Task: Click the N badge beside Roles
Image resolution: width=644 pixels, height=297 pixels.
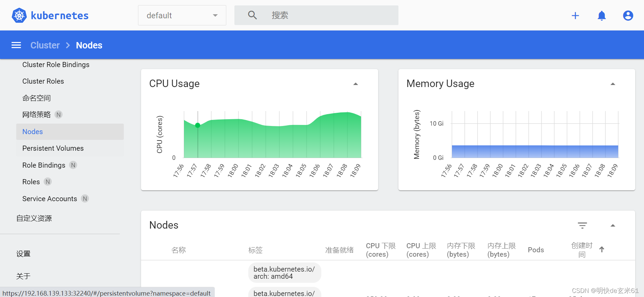Action: pos(48,182)
